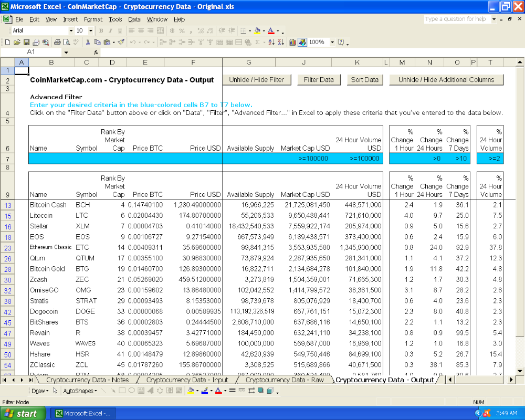Click the vertical scrollbar down arrow
The width and height of the screenshot is (525, 420).
tap(520, 371)
